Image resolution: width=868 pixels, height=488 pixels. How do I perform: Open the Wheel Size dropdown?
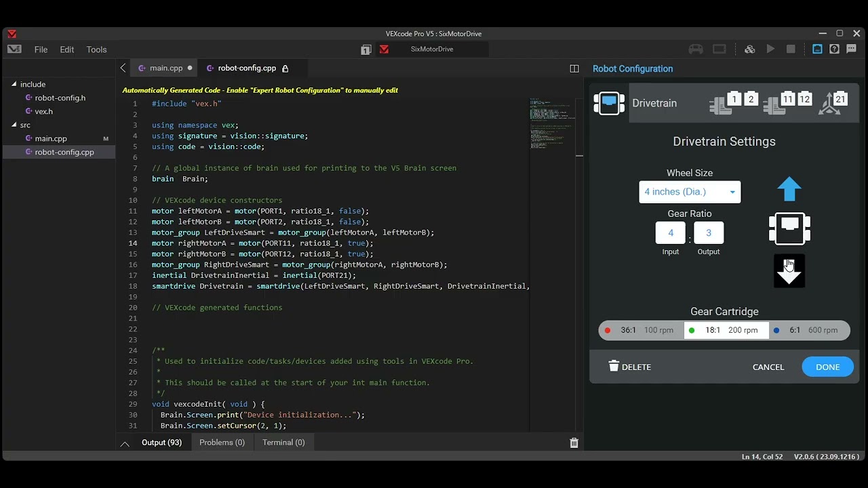[690, 192]
